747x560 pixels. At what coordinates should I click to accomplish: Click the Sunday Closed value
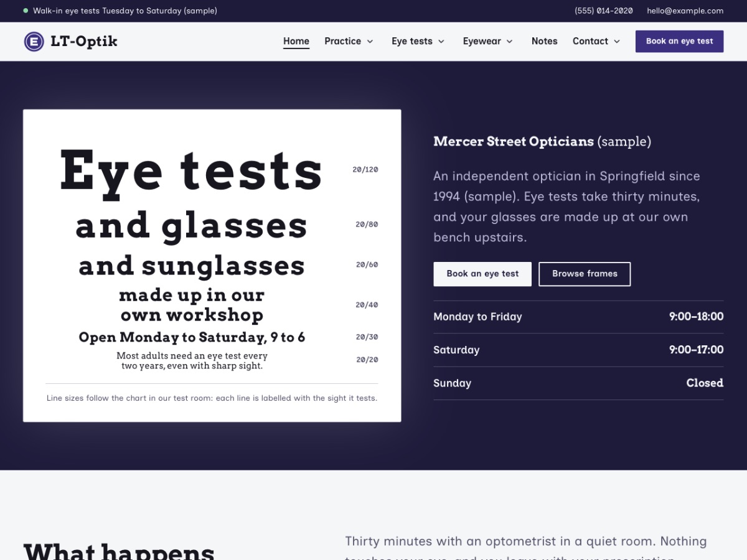[705, 383]
